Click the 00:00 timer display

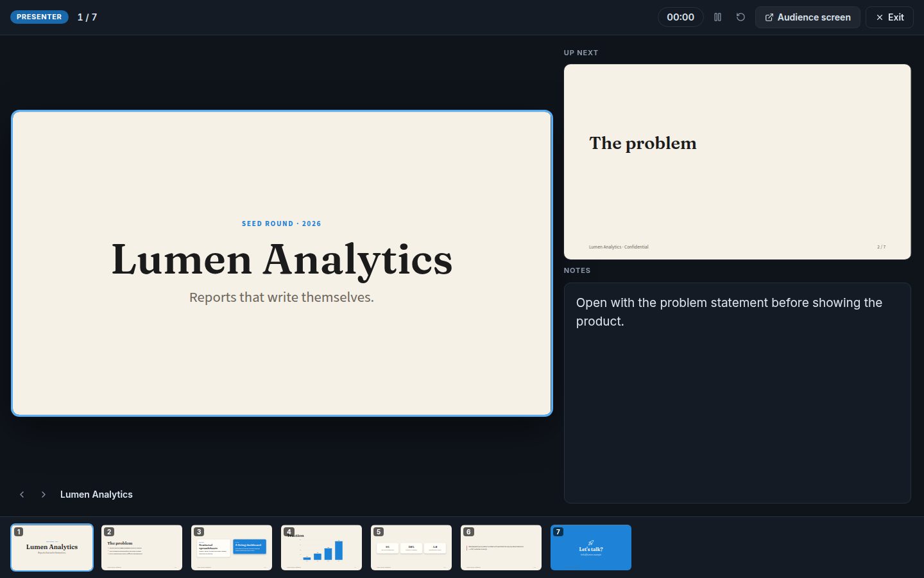coord(681,17)
